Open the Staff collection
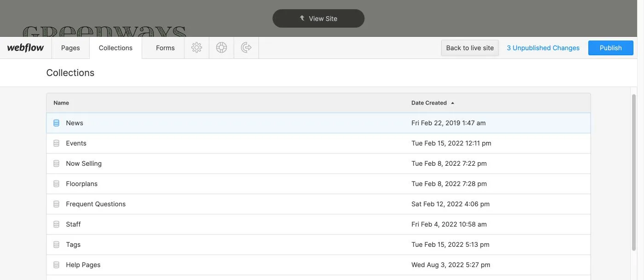The image size is (644, 280). 318,224
